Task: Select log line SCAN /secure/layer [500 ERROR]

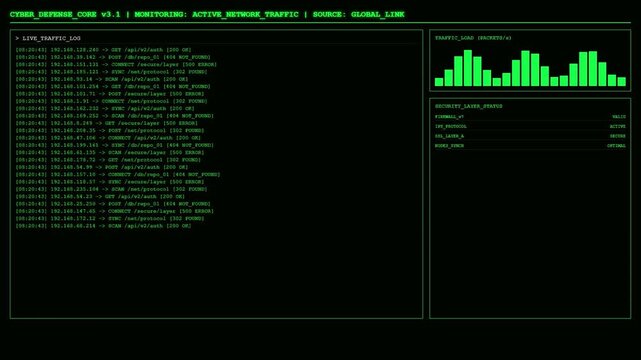Action: (x=110, y=153)
